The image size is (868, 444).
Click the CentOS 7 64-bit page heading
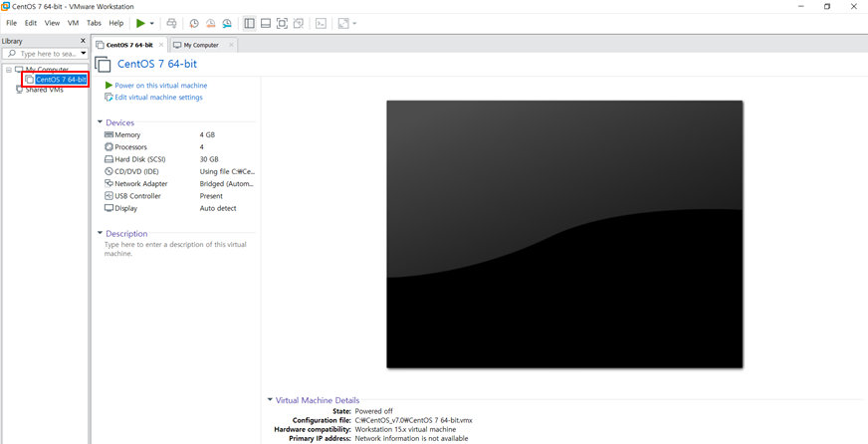[157, 65]
